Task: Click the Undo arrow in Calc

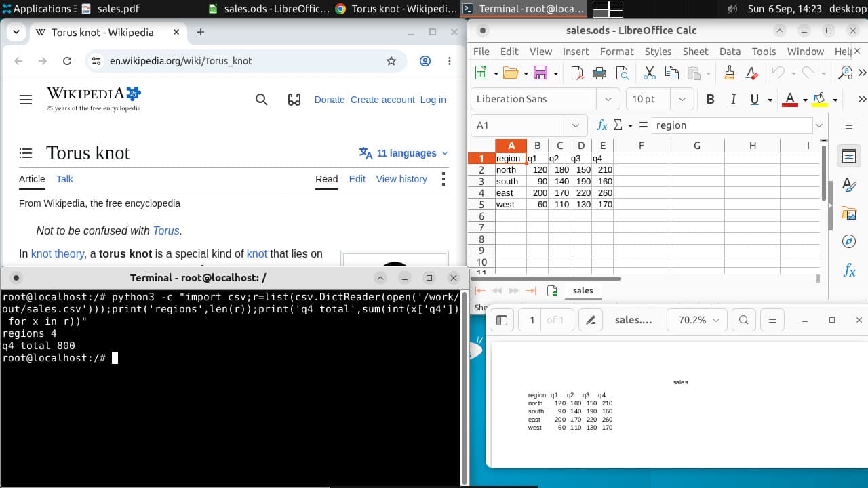Action: [x=778, y=73]
